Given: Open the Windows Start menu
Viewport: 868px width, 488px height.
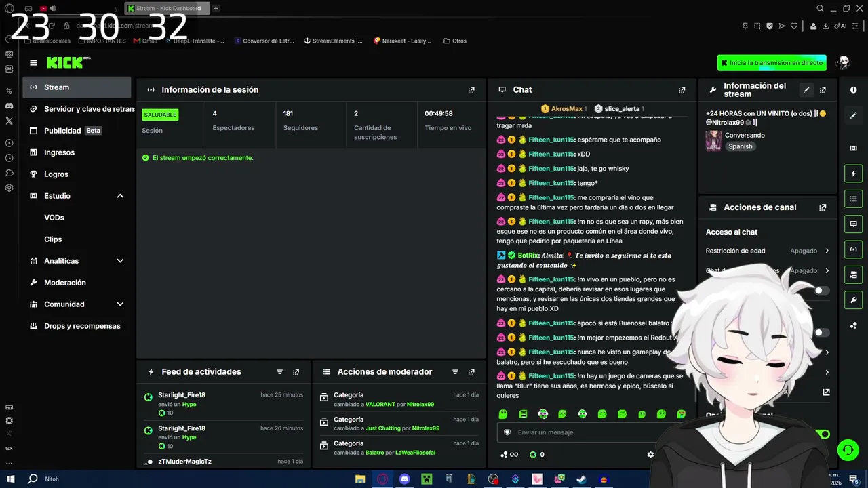Looking at the screenshot, I should [11, 479].
